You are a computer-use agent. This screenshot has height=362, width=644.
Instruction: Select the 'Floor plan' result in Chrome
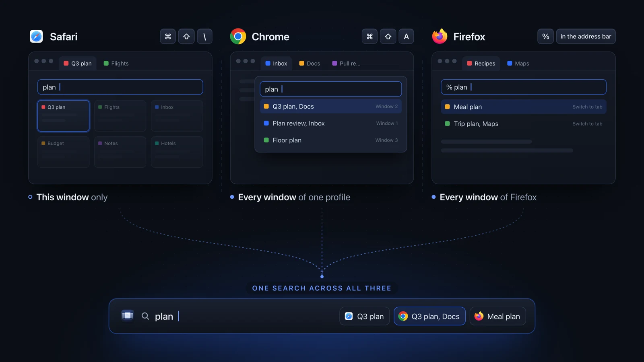pyautogui.click(x=331, y=140)
